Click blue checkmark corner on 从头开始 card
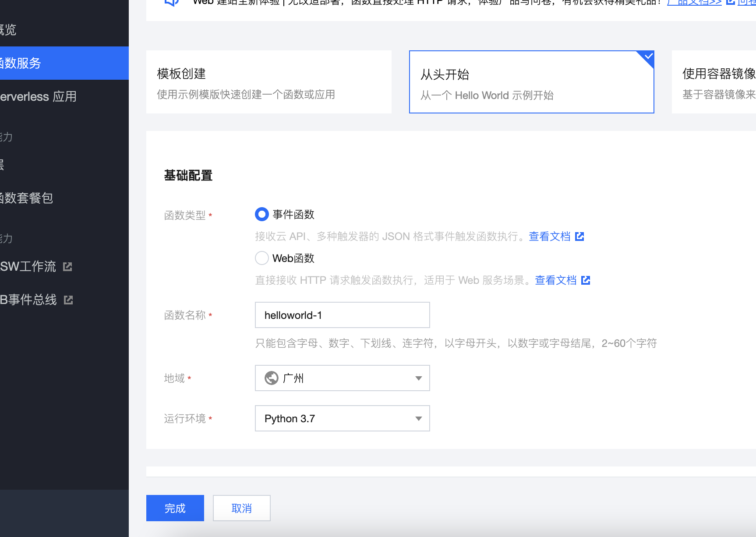This screenshot has height=537, width=756. pyautogui.click(x=648, y=57)
